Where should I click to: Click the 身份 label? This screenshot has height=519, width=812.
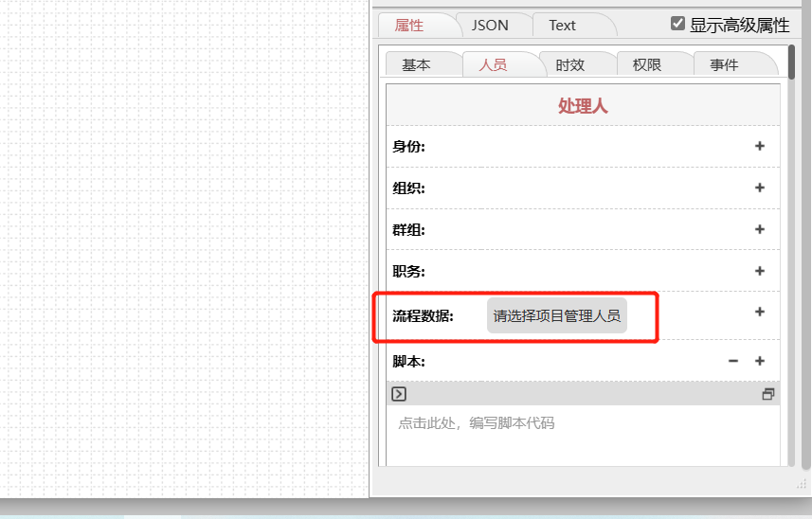tap(408, 147)
